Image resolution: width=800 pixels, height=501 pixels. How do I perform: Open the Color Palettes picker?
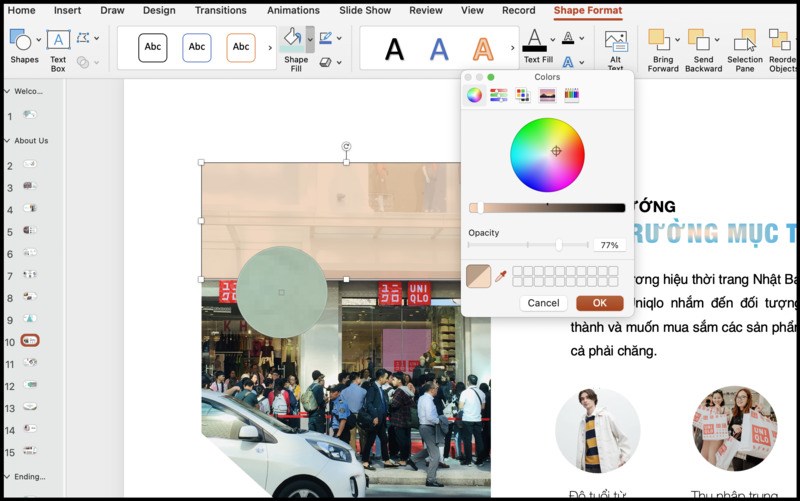522,95
